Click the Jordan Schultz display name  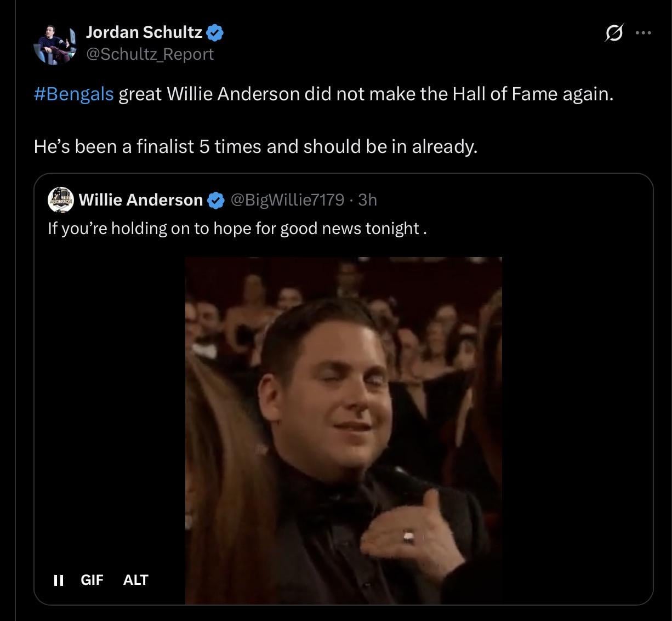pyautogui.click(x=144, y=32)
